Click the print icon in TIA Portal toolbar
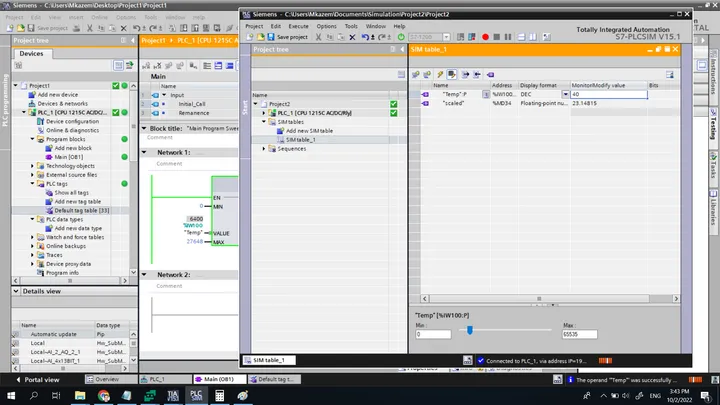This screenshot has height=405, width=720. point(77,28)
